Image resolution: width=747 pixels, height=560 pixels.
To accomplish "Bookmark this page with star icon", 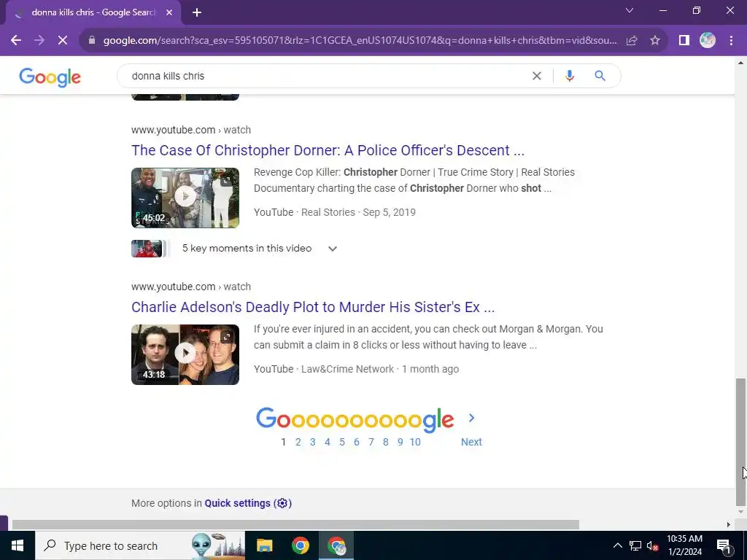I will [655, 41].
